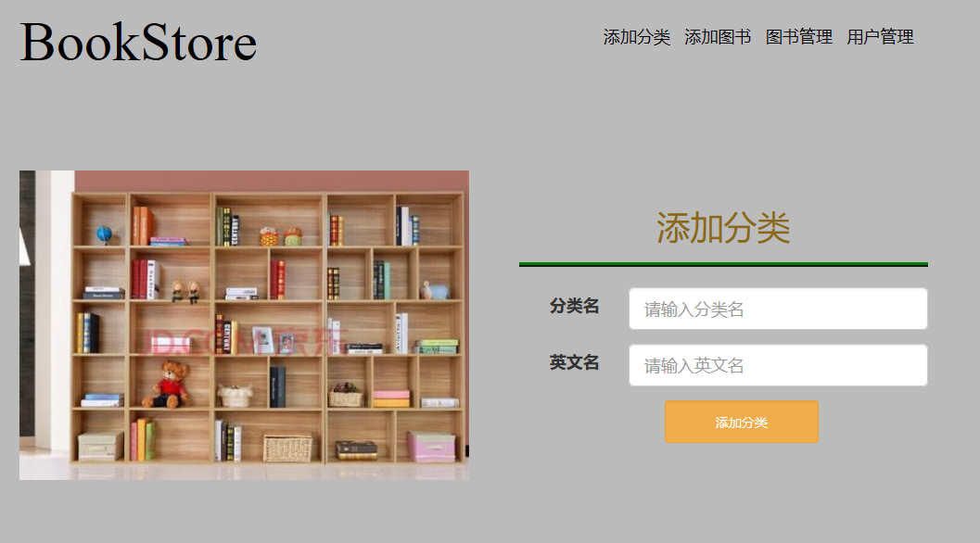980x543 pixels.
Task: Submit with the orange 添加分类 button
Action: point(741,422)
